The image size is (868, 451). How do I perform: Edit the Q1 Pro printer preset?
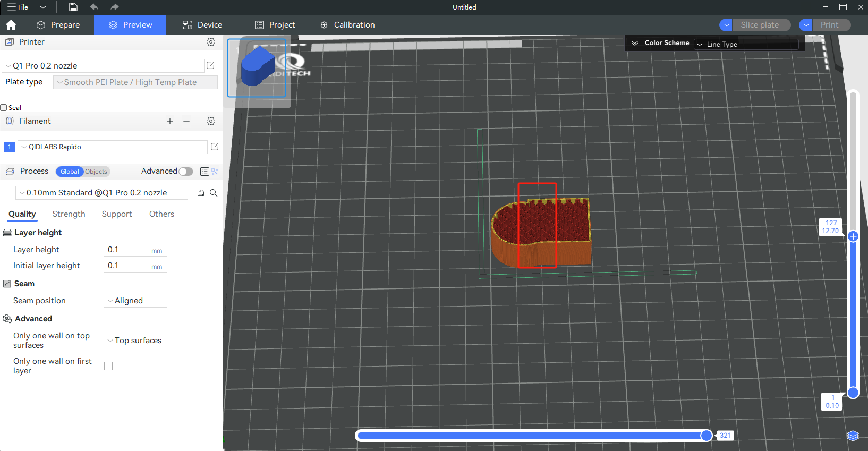pos(210,65)
